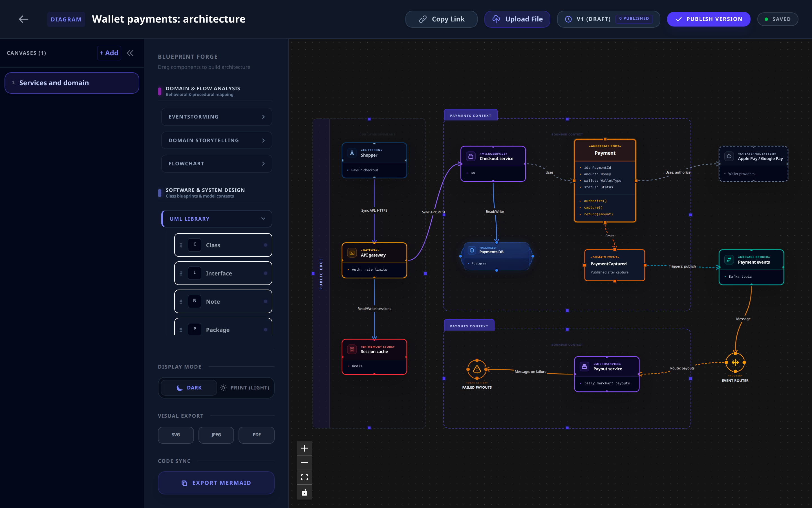This screenshot has height=508, width=812.
Task: Add a new canvas
Action: click(x=109, y=53)
